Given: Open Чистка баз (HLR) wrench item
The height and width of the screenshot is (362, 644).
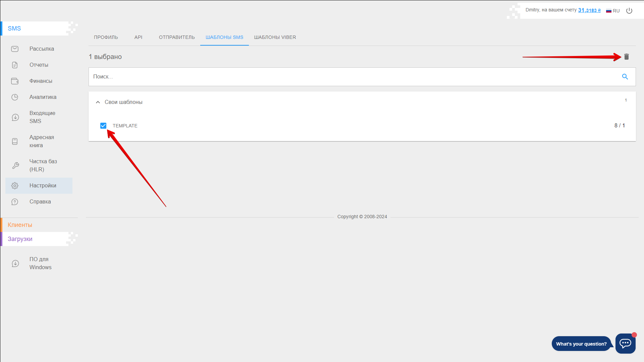Looking at the screenshot, I should [43, 166].
